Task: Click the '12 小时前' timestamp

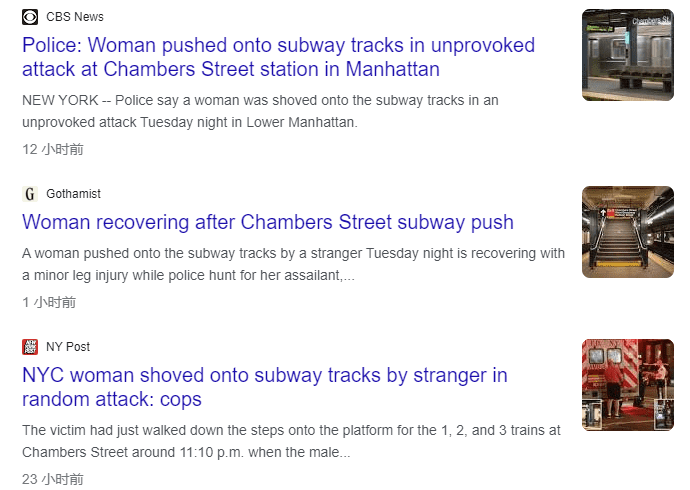Action: [53, 149]
